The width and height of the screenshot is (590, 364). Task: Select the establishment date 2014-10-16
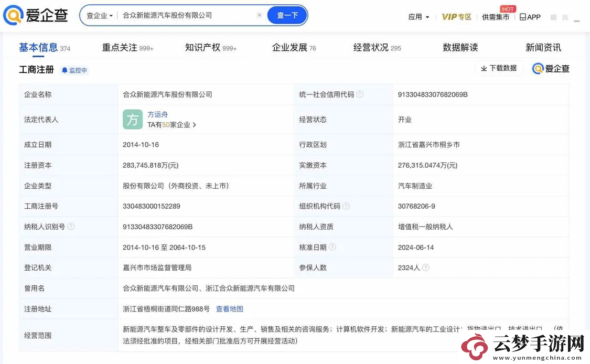(x=141, y=145)
